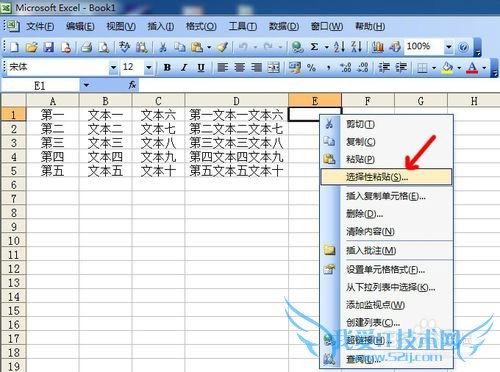Viewport: 500px width, 372px height.
Task: Decrease the cell indent
Action: point(384,68)
